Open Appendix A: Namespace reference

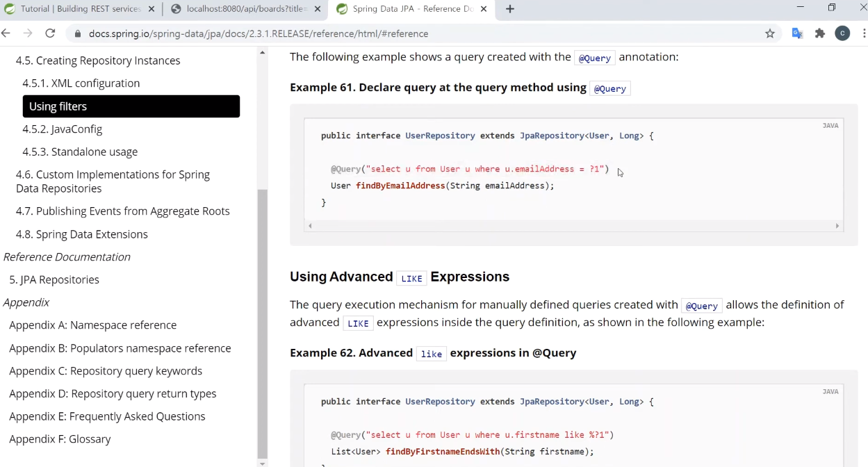click(x=93, y=325)
